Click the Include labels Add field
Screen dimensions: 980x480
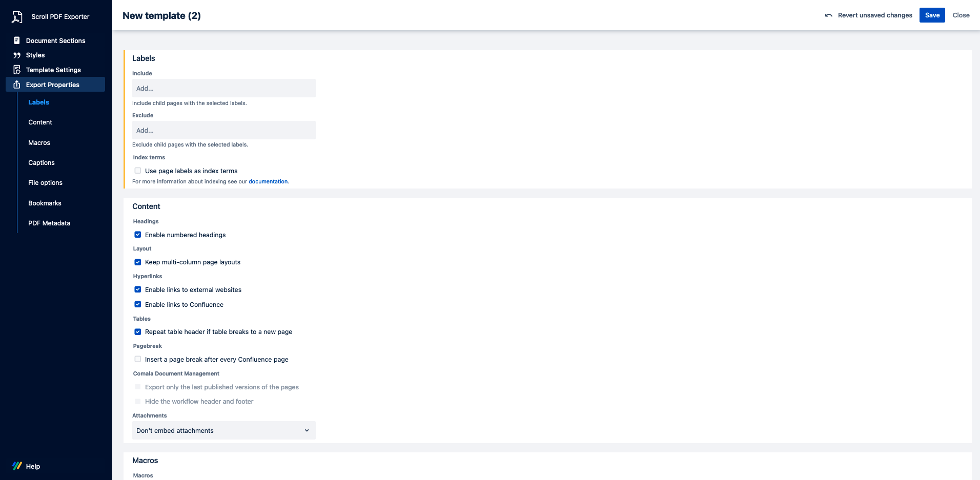[x=223, y=88]
